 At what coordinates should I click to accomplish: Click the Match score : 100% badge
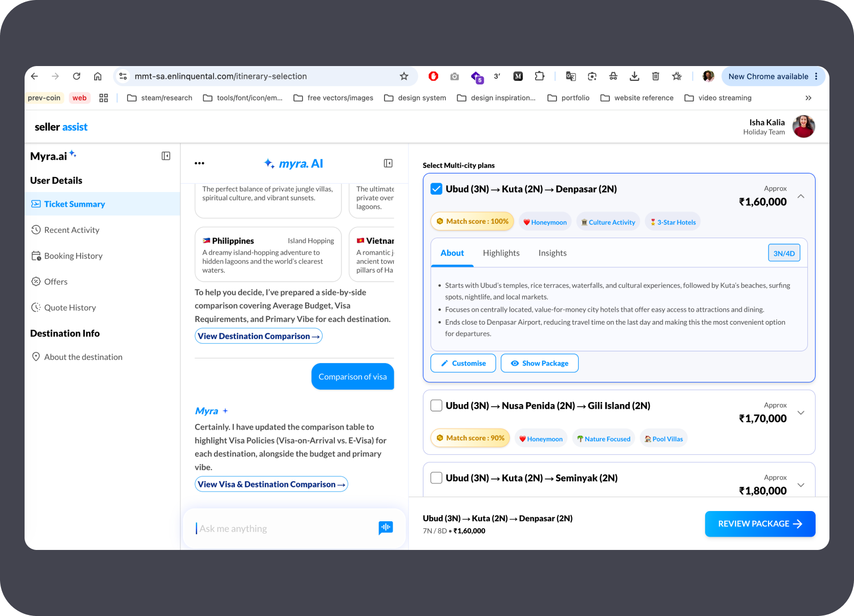472,221
